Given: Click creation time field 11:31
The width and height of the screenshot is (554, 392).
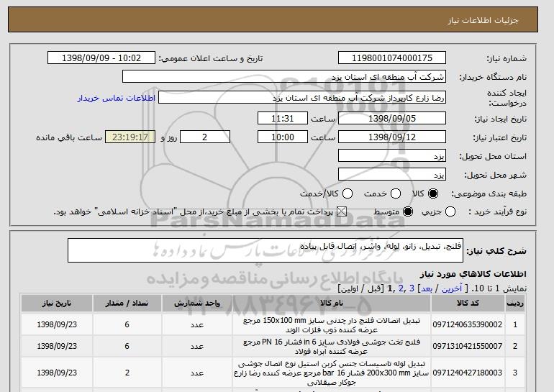Looking at the screenshot, I should pos(283,118).
